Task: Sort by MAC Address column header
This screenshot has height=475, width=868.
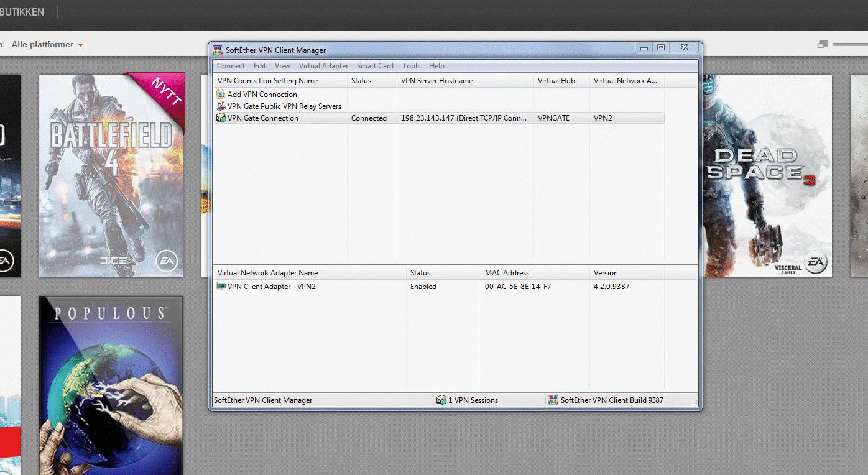Action: tap(535, 273)
